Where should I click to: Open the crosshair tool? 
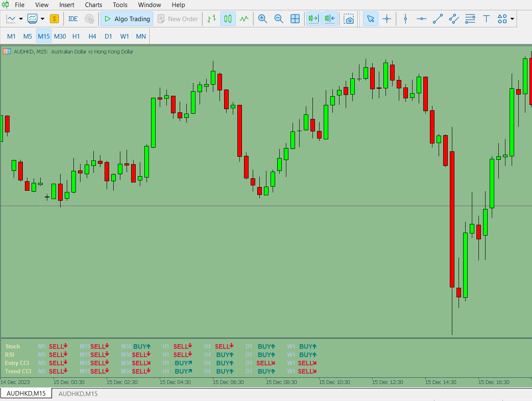[387, 19]
